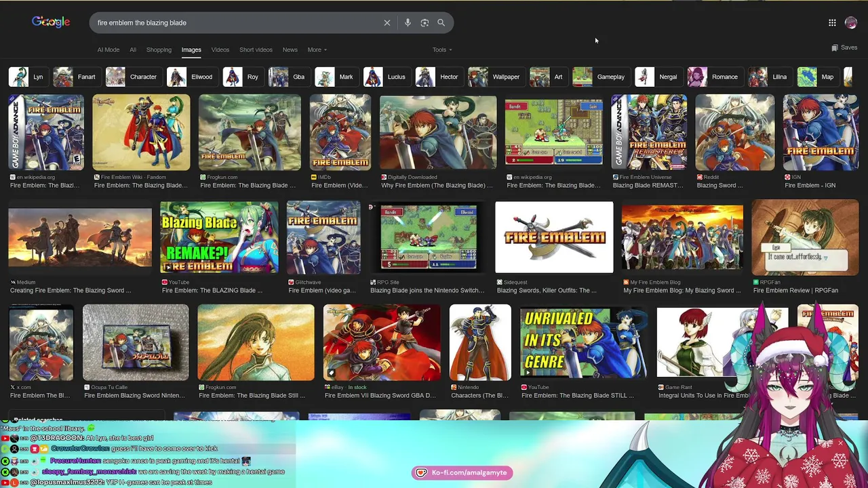Start voice search with microphone icon
This screenshot has width=868, height=488.
[408, 22]
